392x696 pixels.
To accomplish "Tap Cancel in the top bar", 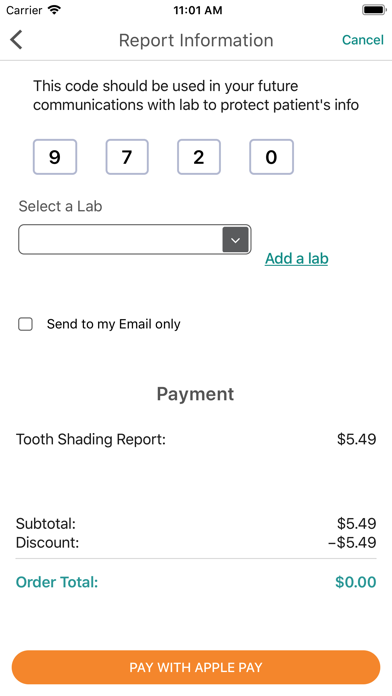I will click(x=363, y=40).
